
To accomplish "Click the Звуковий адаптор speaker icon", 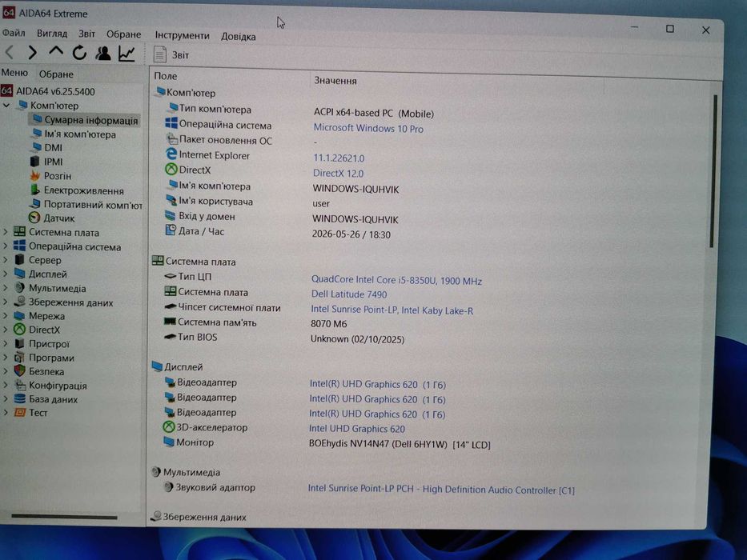I will pos(167,486).
